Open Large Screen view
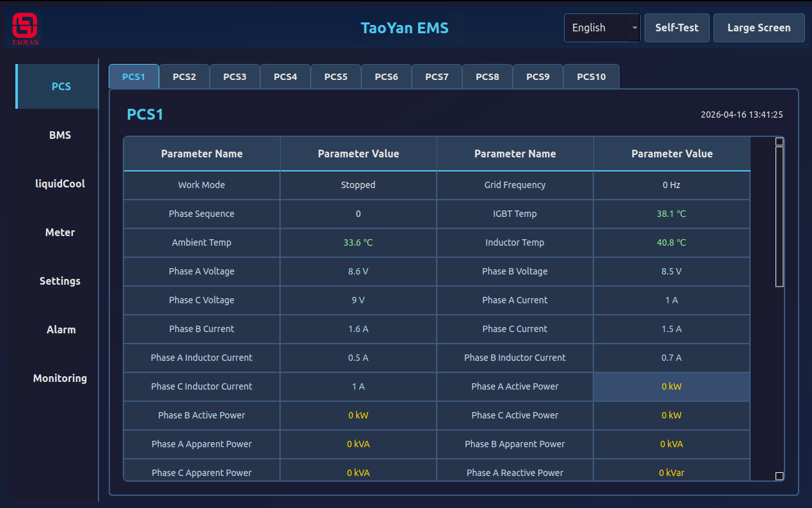The height and width of the screenshot is (508, 812). tap(758, 28)
